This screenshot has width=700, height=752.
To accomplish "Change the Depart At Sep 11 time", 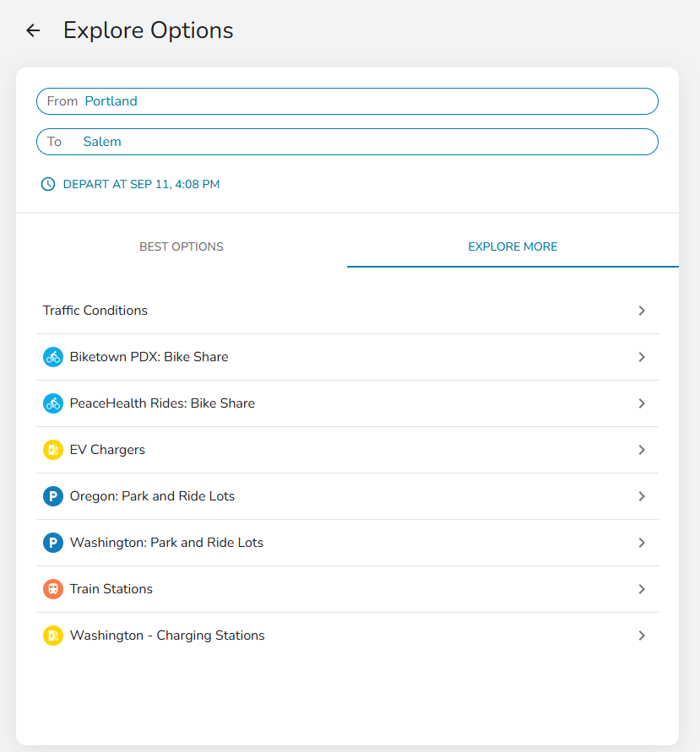I will tap(142, 184).
